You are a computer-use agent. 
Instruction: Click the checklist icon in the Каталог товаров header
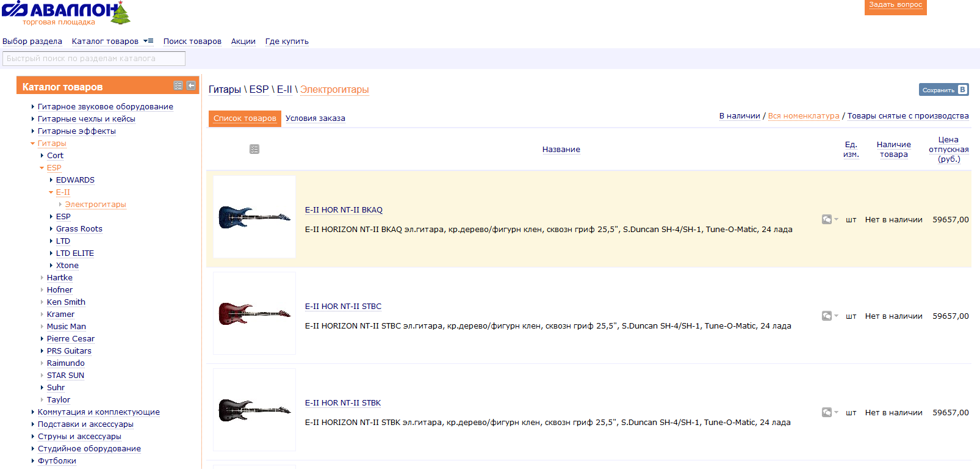pos(178,85)
